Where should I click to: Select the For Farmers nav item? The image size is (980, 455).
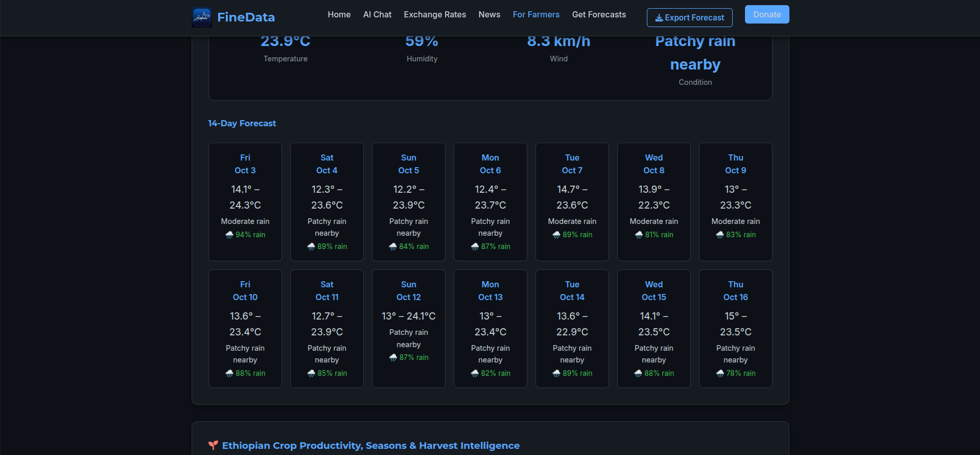click(536, 15)
